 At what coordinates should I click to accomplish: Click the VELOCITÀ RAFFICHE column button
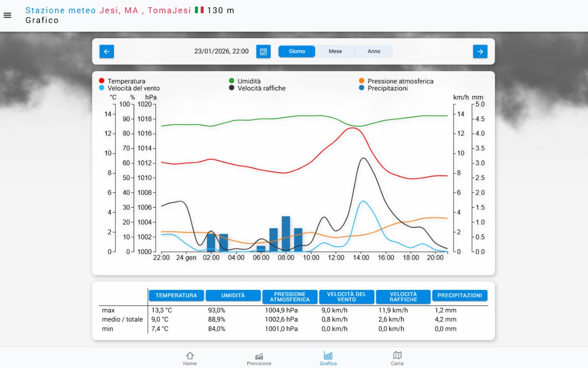(403, 297)
